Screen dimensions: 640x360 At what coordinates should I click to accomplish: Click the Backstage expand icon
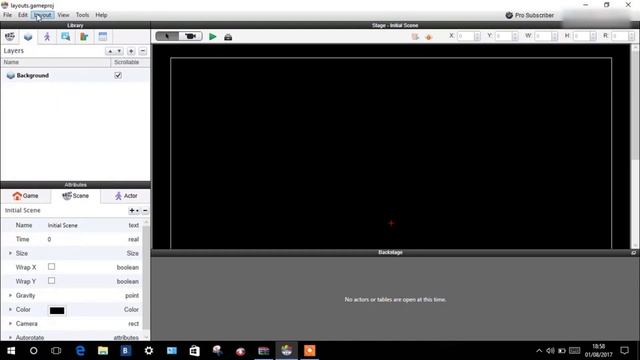tap(633, 253)
